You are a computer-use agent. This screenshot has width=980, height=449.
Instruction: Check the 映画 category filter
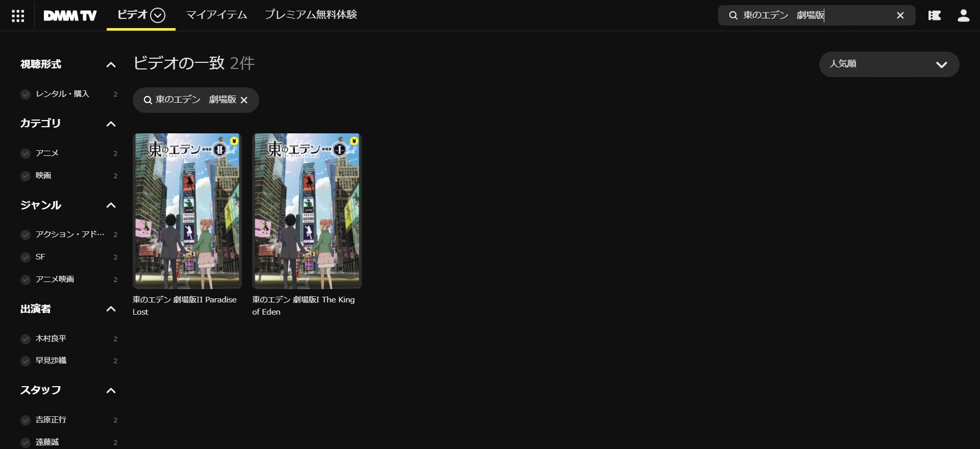tap(26, 176)
